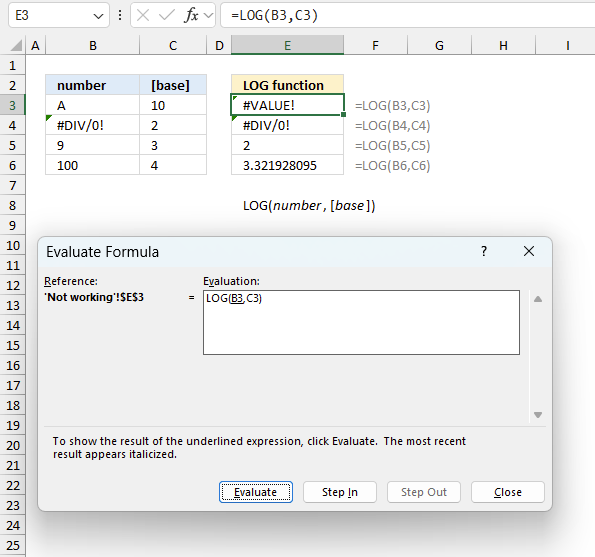Select cell E4 showing #DIV/0!
This screenshot has width=595, height=557.
click(x=287, y=125)
